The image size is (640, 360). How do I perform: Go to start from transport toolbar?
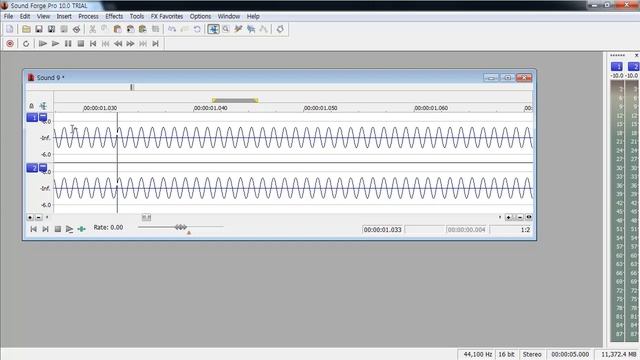point(93,44)
